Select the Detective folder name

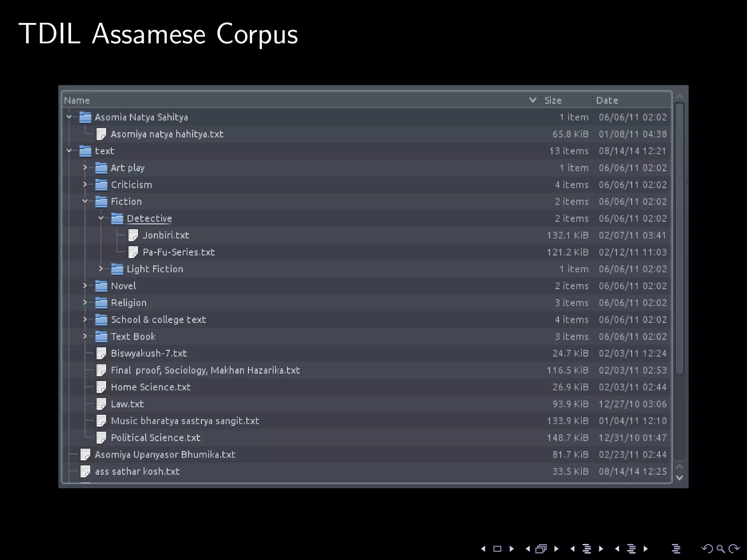click(x=149, y=218)
